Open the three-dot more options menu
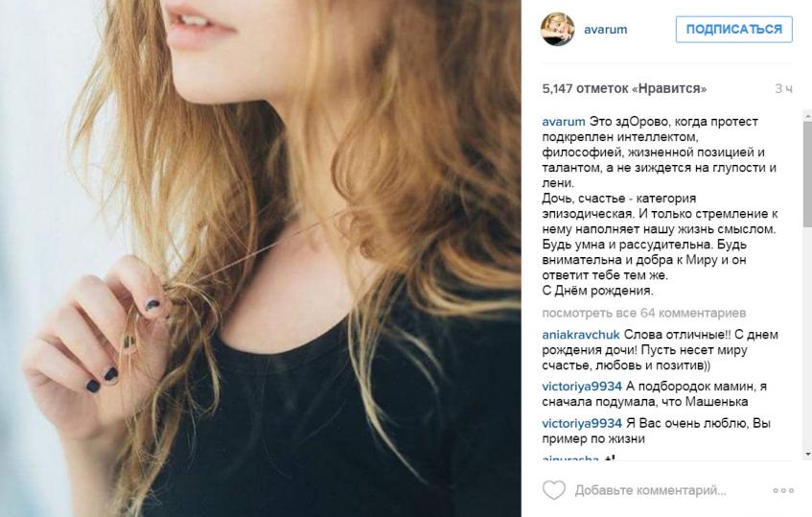This screenshot has height=517, width=812. [x=783, y=490]
